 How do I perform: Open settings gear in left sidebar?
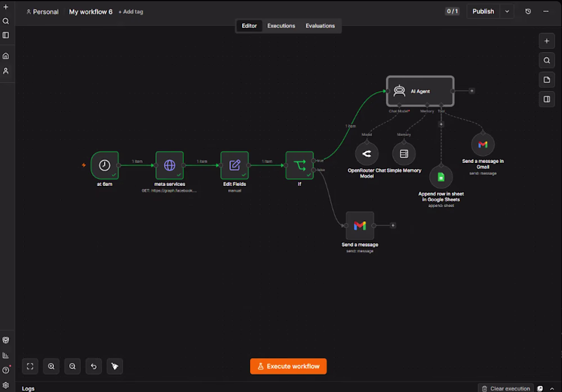click(x=6, y=385)
